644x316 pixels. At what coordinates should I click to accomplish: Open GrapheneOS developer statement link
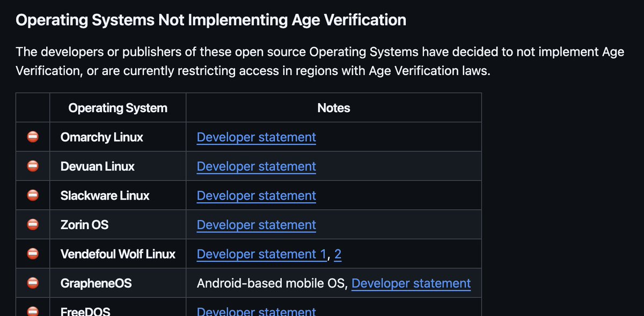click(411, 283)
